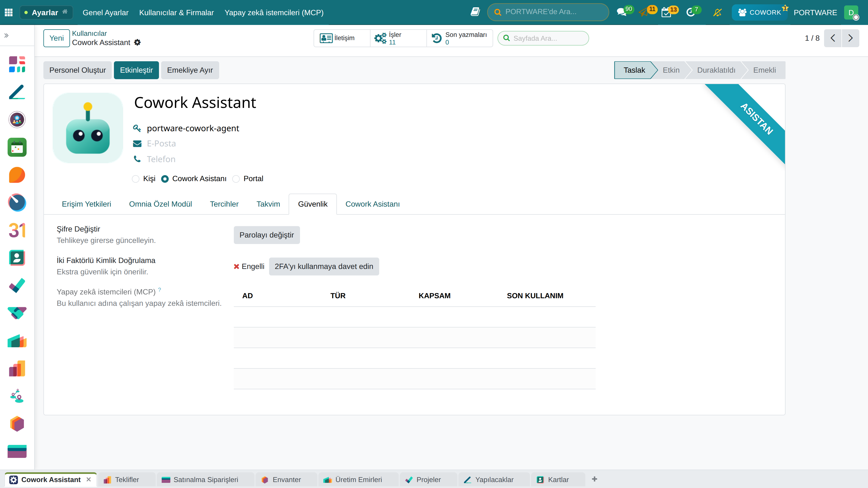
Task: Click the gear icon next to Cowork Assistant breadcrumb
Action: pos(138,43)
